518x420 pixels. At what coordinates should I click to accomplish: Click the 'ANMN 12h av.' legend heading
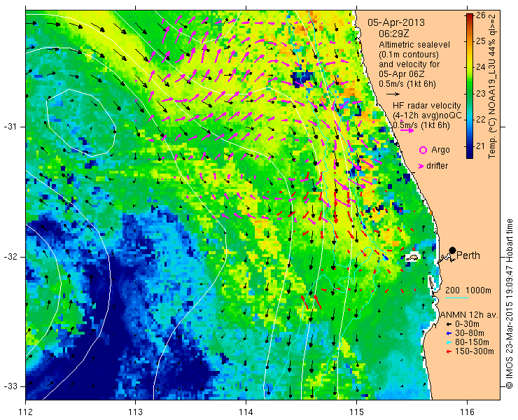pos(468,314)
